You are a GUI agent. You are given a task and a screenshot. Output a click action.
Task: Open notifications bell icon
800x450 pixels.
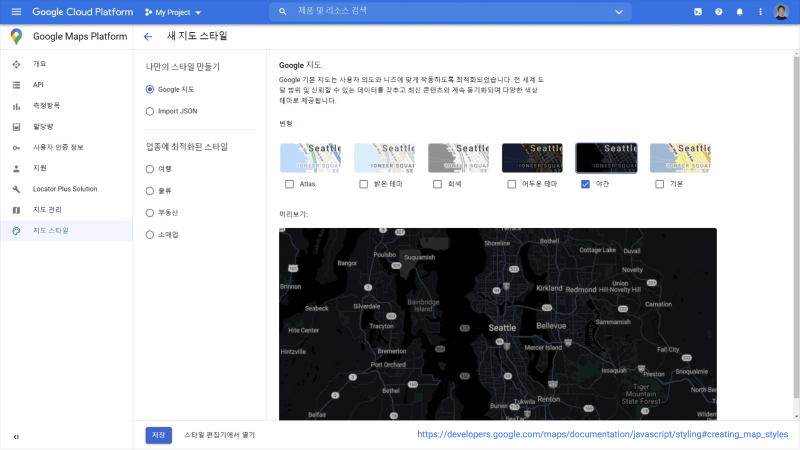(x=739, y=12)
